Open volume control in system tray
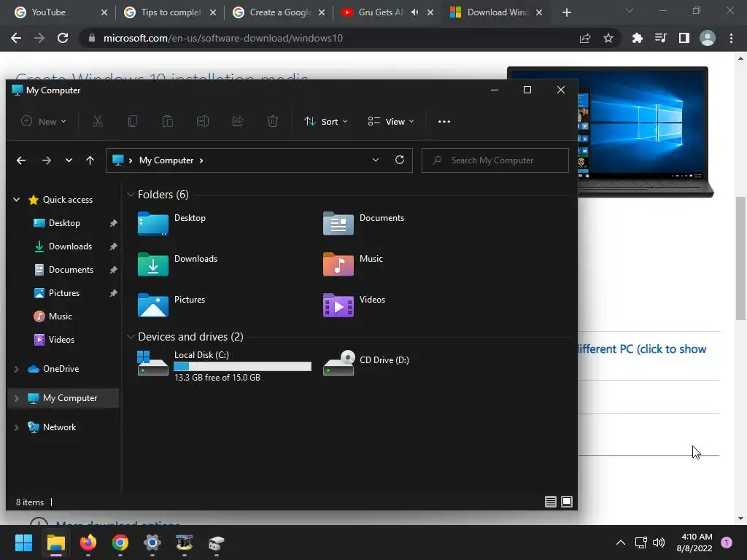747x560 pixels. tap(659, 542)
